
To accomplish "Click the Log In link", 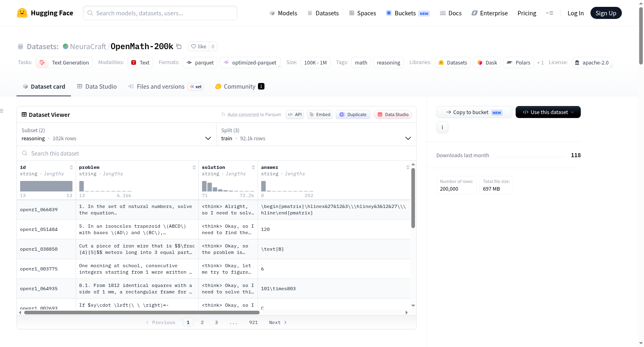I will (x=576, y=13).
